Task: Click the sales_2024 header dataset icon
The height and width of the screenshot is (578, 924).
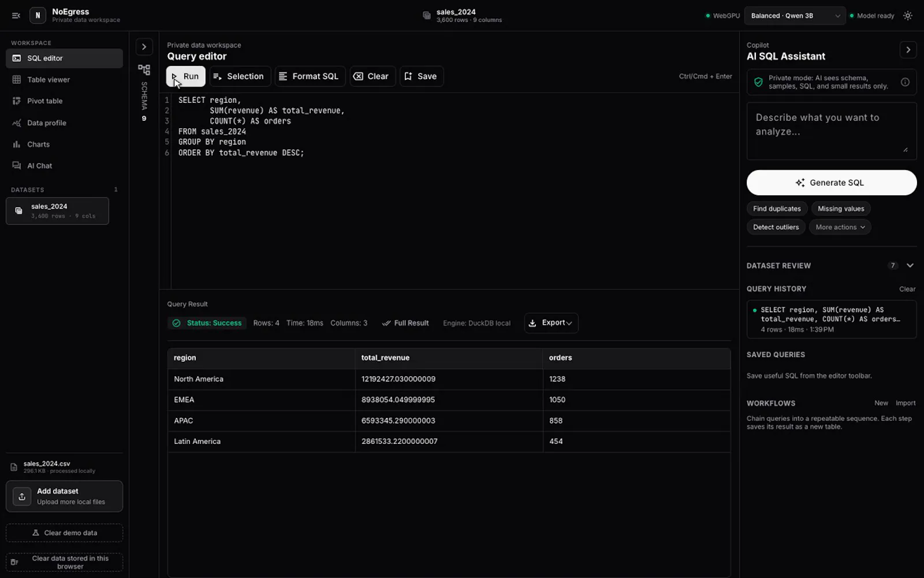Action: pos(427,16)
